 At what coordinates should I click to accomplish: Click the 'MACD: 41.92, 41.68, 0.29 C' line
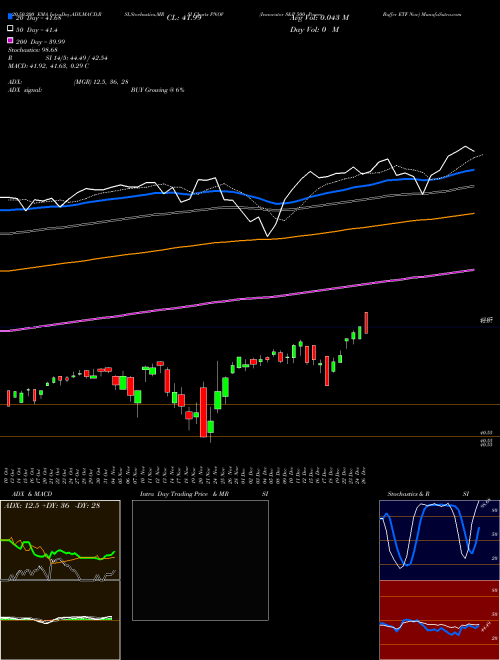[x=48, y=66]
